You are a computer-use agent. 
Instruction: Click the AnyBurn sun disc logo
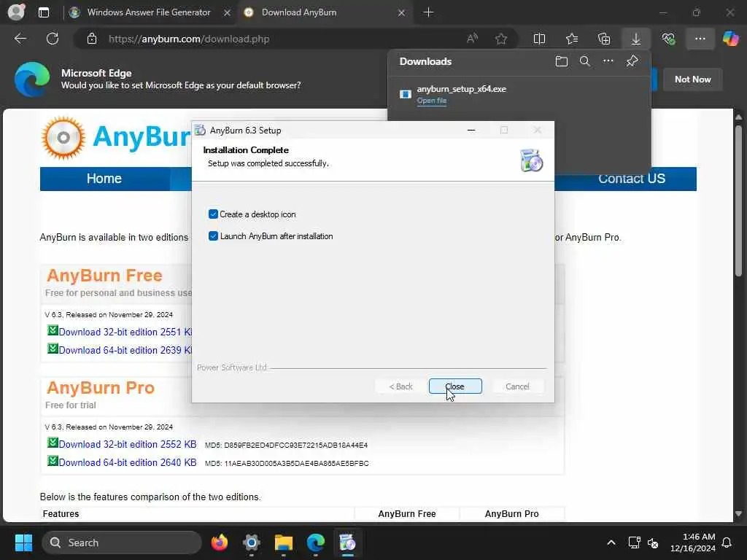point(63,138)
